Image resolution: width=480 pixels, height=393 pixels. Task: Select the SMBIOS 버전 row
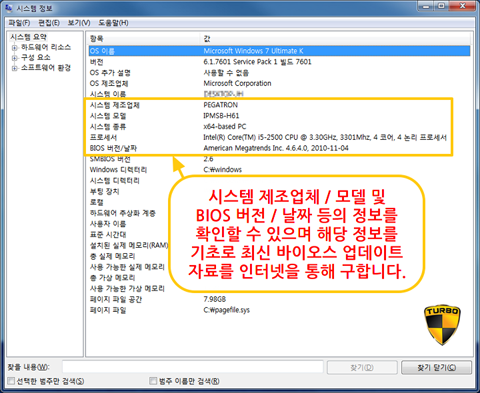click(279, 159)
